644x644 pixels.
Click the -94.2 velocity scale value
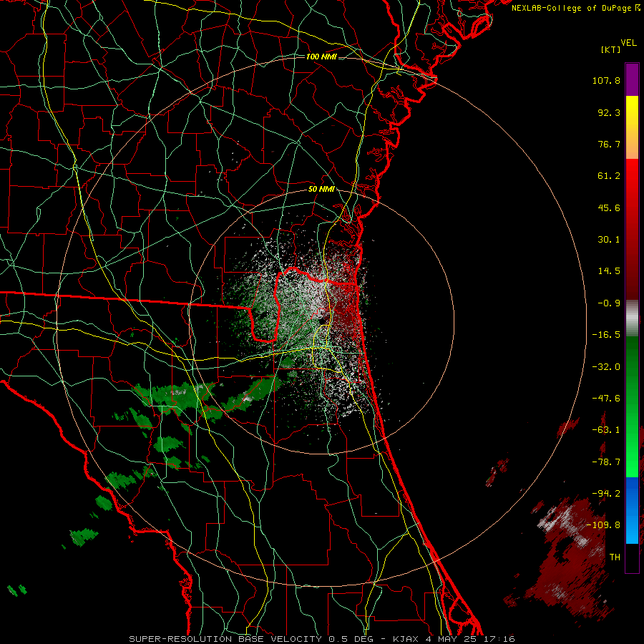pyautogui.click(x=606, y=493)
